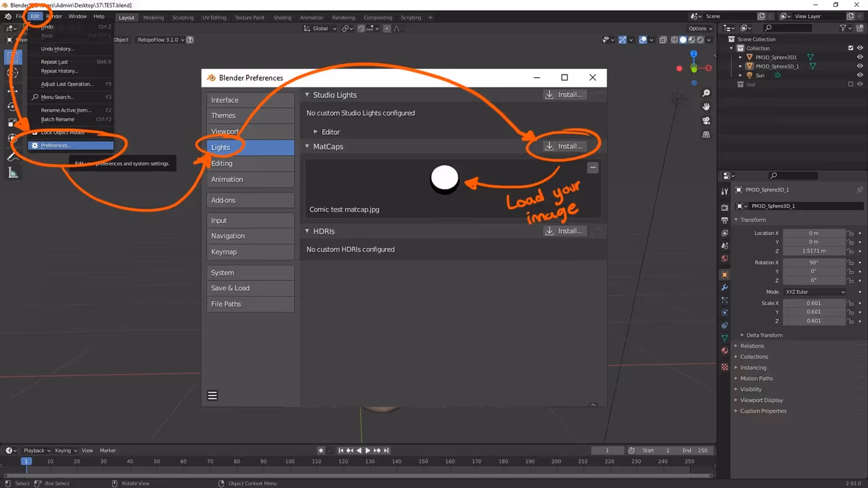Play the animation in timeline
Image resolution: width=868 pixels, height=488 pixels.
coord(368,450)
